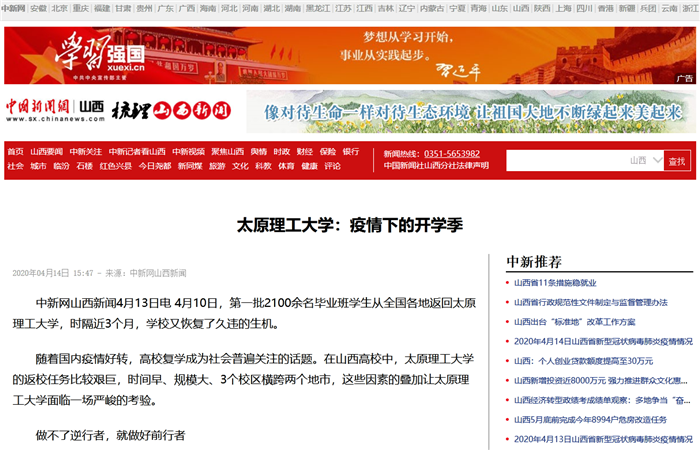Open the 红色兴县 nav link

(x=115, y=166)
